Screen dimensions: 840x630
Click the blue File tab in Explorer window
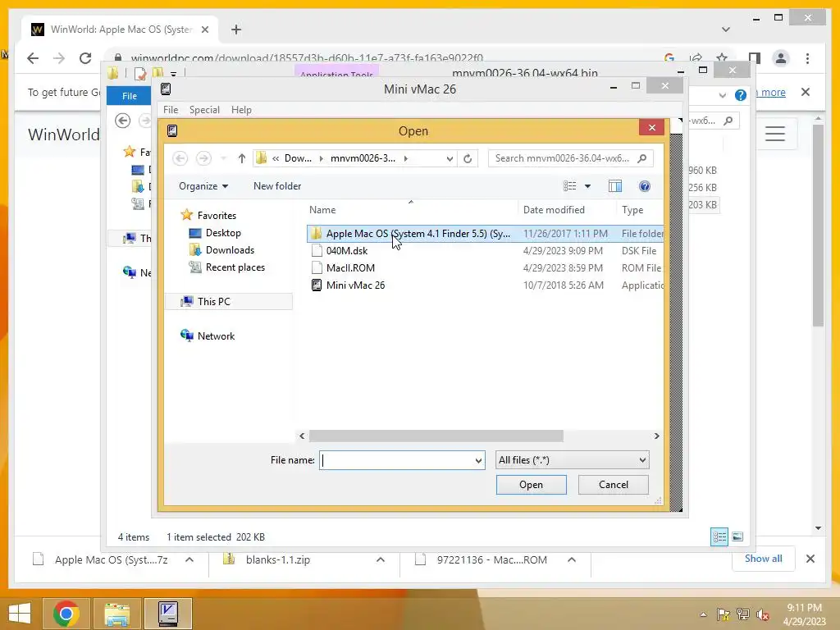pyautogui.click(x=130, y=96)
